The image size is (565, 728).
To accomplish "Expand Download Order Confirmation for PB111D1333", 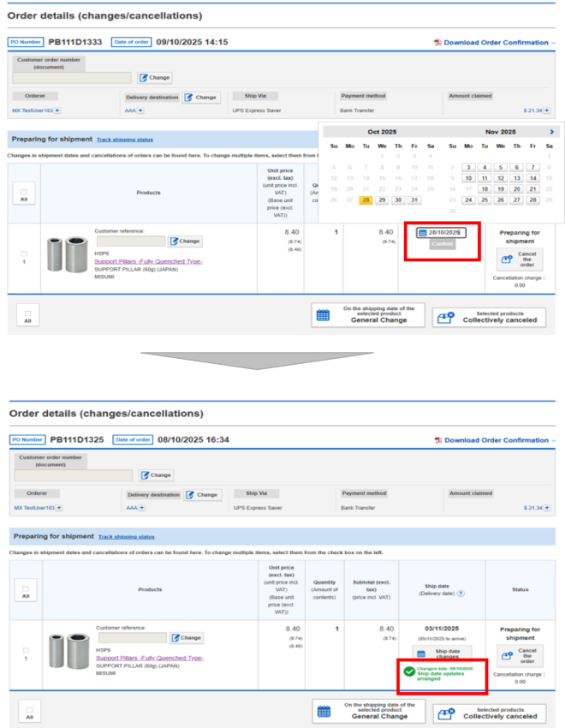I will 495,42.
